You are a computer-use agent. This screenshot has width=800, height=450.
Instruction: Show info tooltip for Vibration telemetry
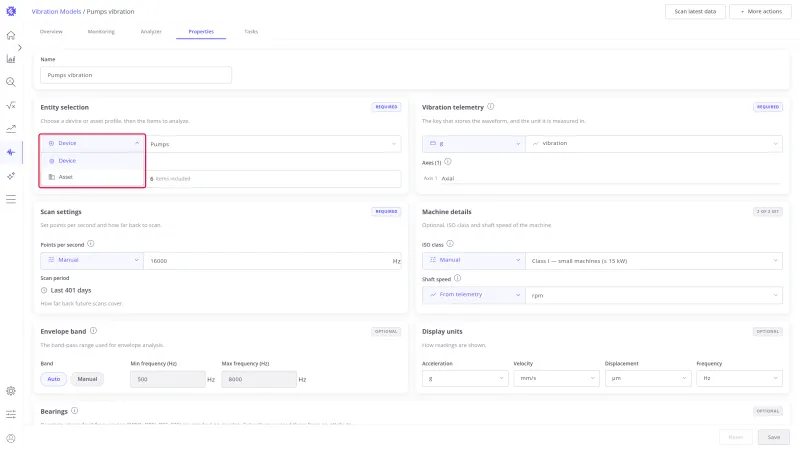490,107
